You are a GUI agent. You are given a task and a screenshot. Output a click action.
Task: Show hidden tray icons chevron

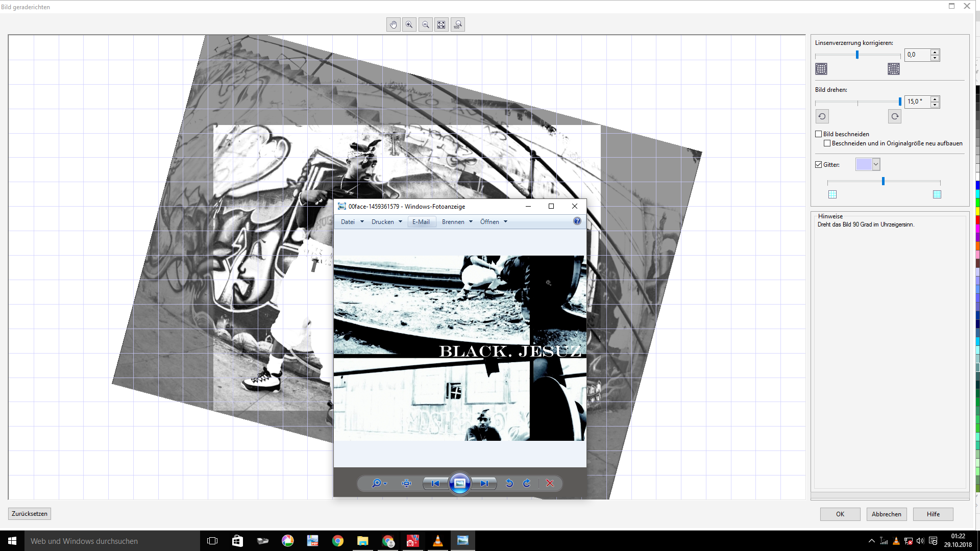point(871,541)
